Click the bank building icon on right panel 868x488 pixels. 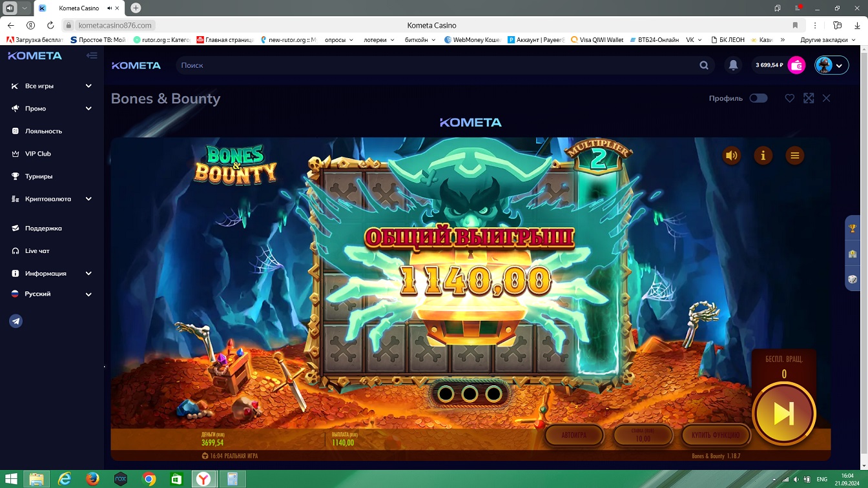tap(852, 254)
